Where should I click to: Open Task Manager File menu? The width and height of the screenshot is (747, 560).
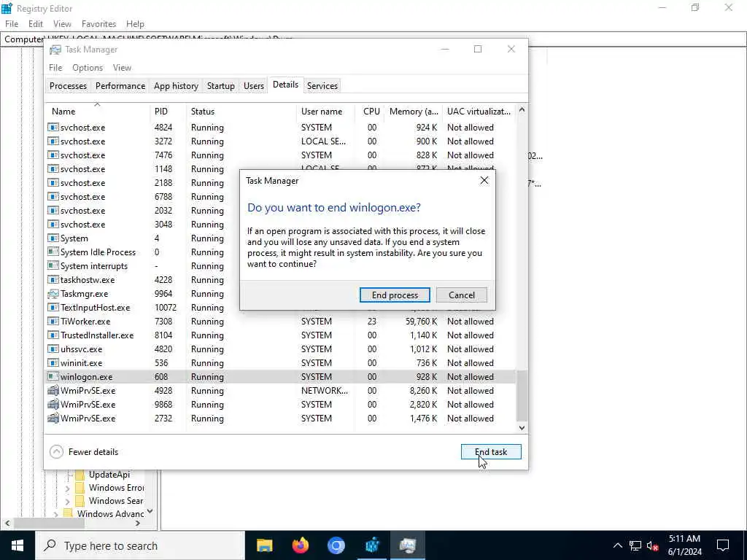(x=55, y=68)
